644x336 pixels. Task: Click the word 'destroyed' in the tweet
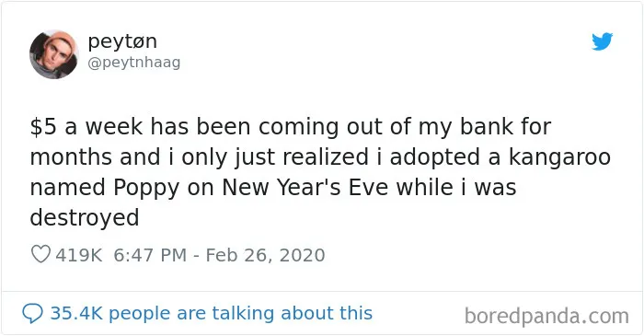85,217
